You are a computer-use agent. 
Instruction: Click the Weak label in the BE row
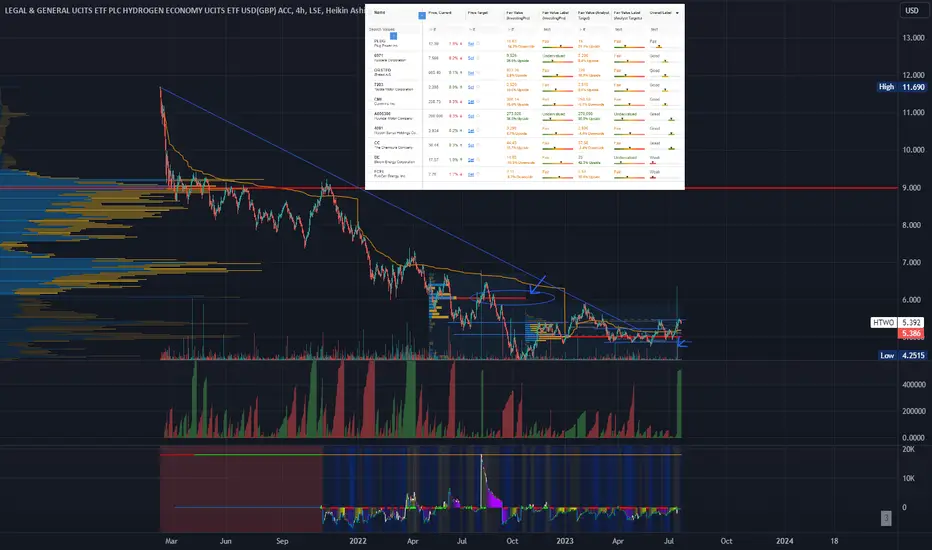pyautogui.click(x=654, y=158)
